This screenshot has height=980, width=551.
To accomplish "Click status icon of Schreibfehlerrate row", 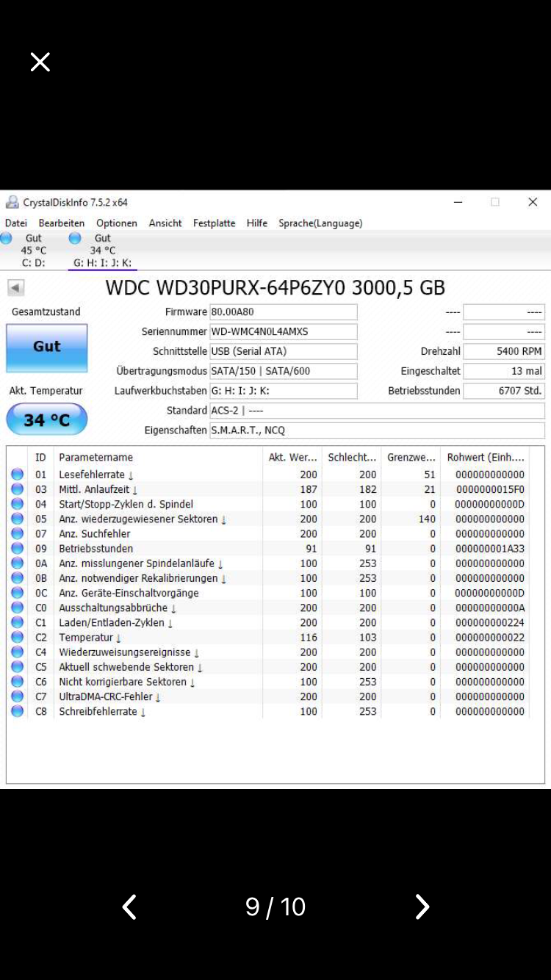I will (17, 711).
